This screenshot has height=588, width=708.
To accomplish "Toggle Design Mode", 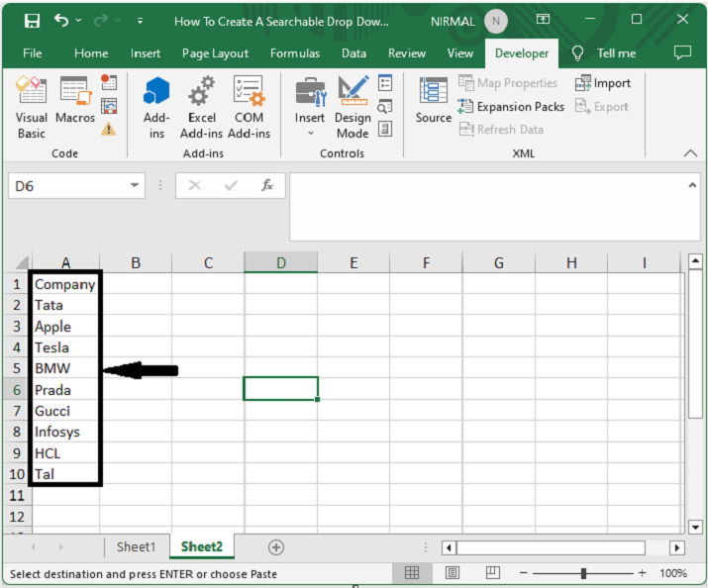I will point(353,108).
